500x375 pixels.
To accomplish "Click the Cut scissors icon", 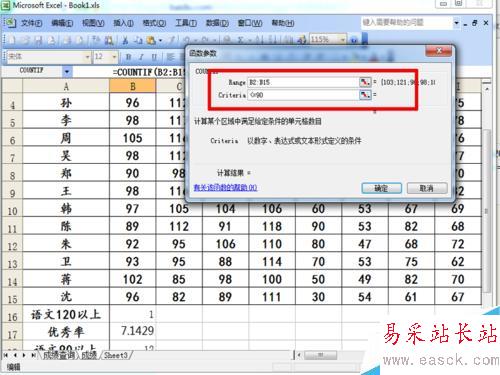I will click(125, 40).
